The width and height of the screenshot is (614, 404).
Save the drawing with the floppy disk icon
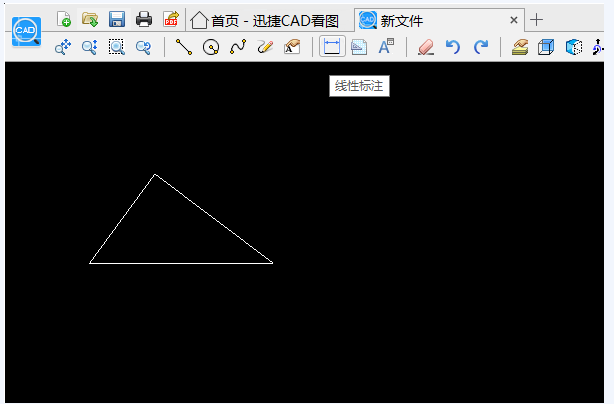[117, 19]
